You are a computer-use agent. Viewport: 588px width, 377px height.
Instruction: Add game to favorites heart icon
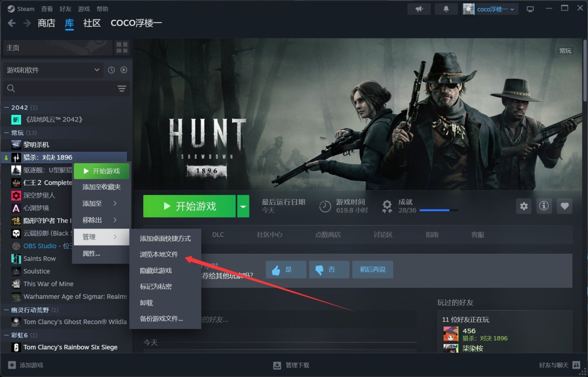[565, 206]
